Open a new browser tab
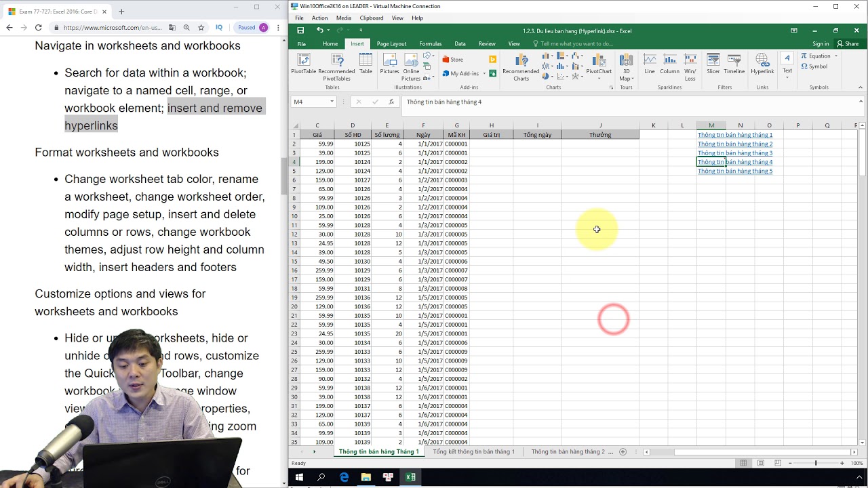The width and height of the screenshot is (868, 488). click(121, 12)
